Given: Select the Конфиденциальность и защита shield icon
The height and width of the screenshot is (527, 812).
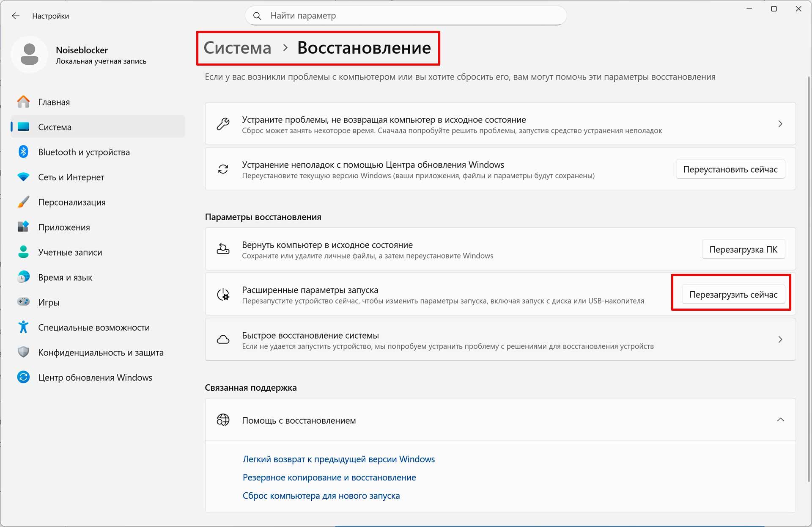Looking at the screenshot, I should [23, 352].
